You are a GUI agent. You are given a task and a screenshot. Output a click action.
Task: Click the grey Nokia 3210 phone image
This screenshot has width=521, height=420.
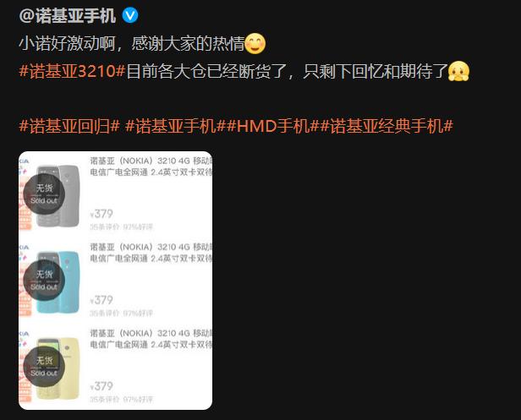click(x=58, y=196)
